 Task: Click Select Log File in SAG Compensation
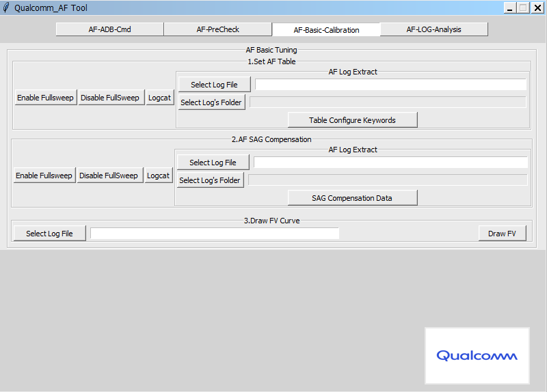[x=213, y=163]
